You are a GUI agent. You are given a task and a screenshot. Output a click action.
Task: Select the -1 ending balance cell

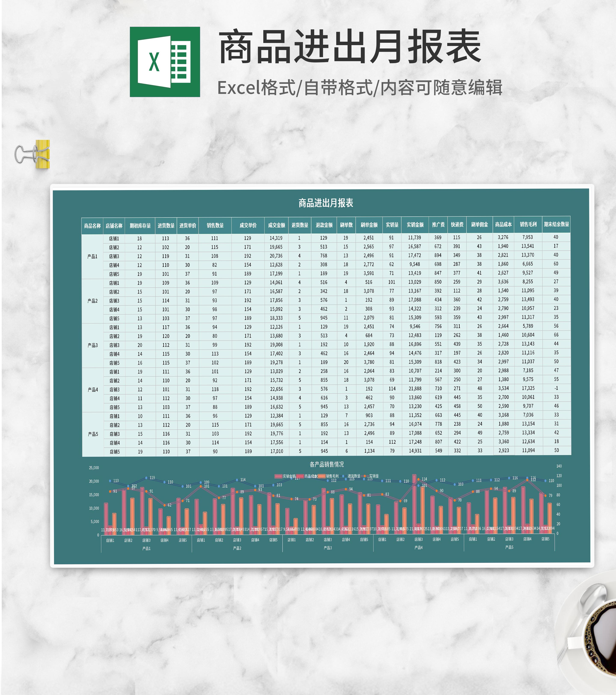click(556, 388)
